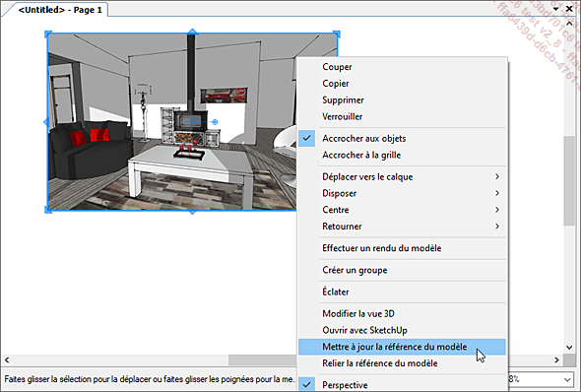Open the zoom percentage dropdown
Viewport: 581px width, 392px height.
pyautogui.click(x=567, y=379)
